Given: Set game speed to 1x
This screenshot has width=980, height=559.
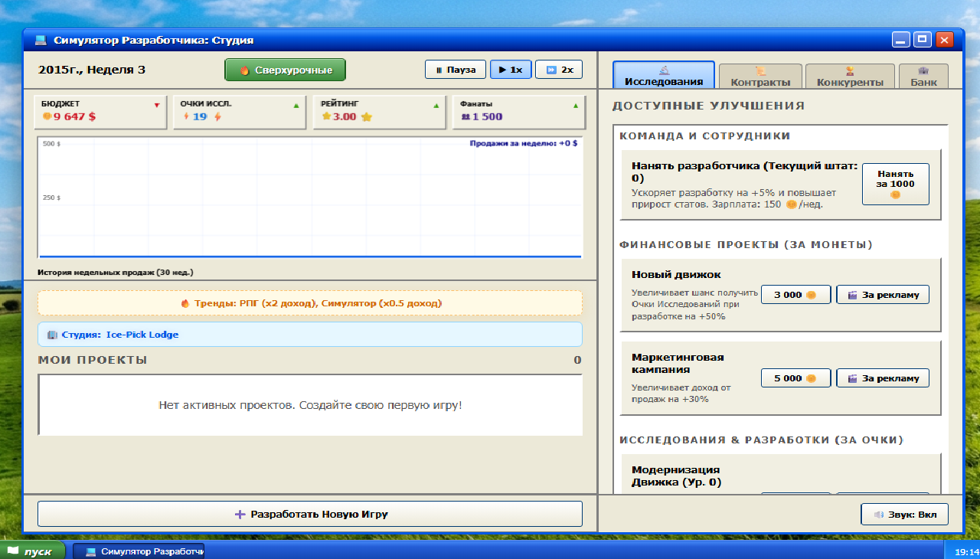Looking at the screenshot, I should click(x=511, y=70).
